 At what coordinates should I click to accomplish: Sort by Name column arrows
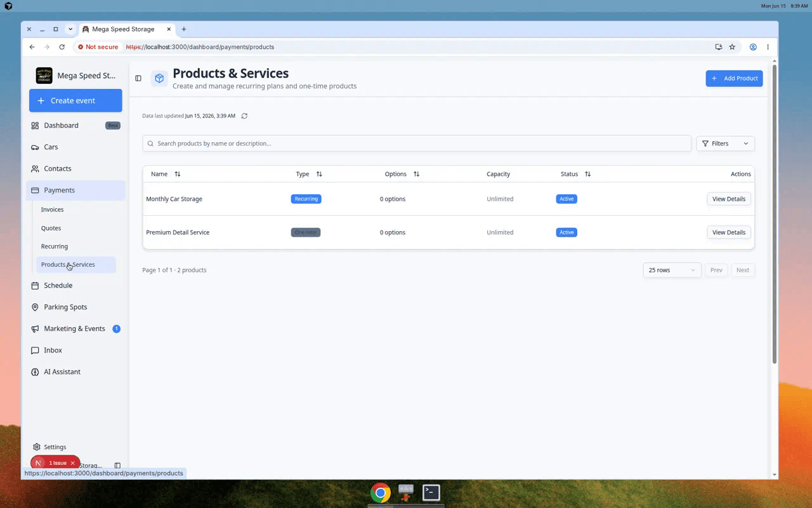tap(178, 174)
